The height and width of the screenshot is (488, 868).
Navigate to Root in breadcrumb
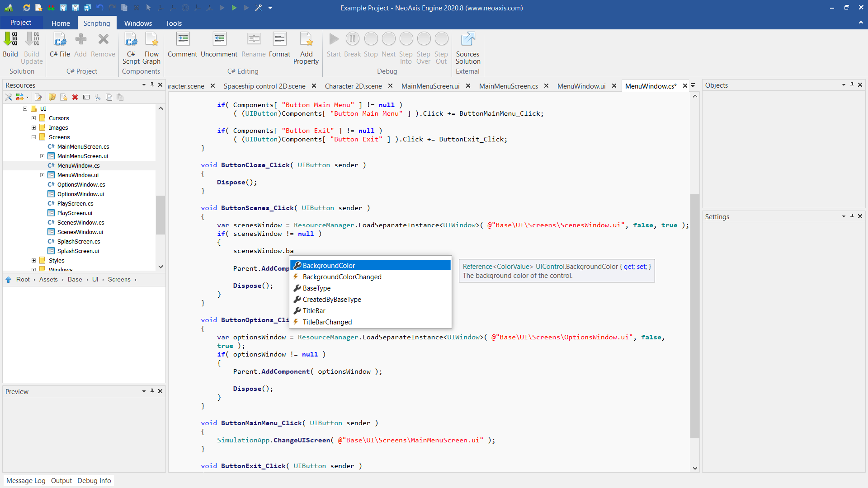coord(23,280)
